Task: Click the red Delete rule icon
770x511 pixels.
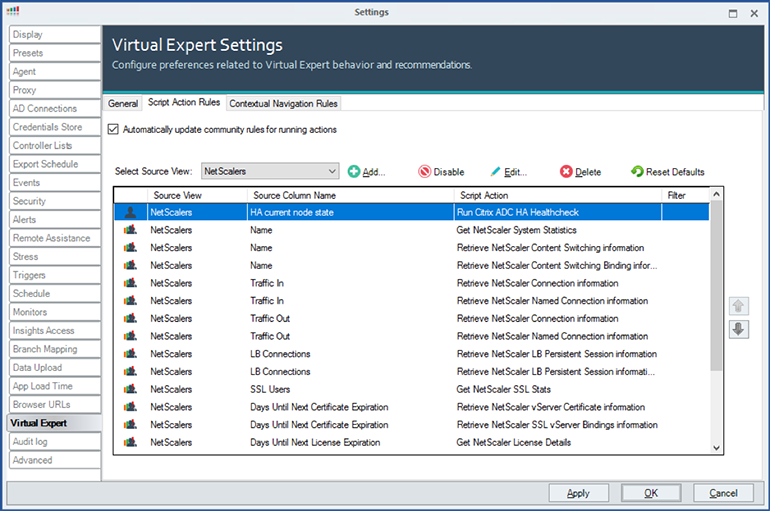Action: pyautogui.click(x=566, y=171)
